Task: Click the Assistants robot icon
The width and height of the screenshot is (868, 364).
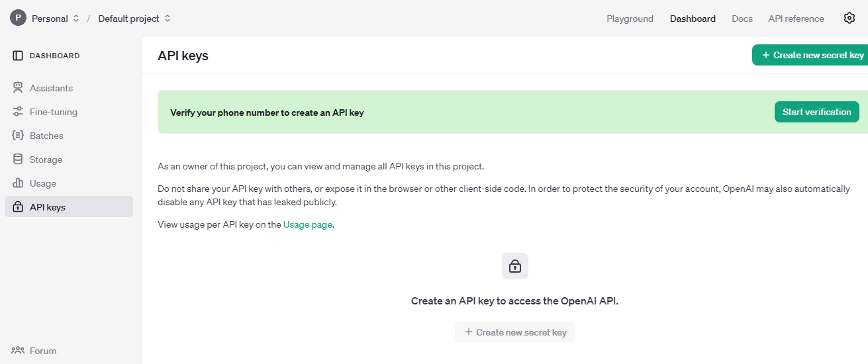Action: click(18, 88)
